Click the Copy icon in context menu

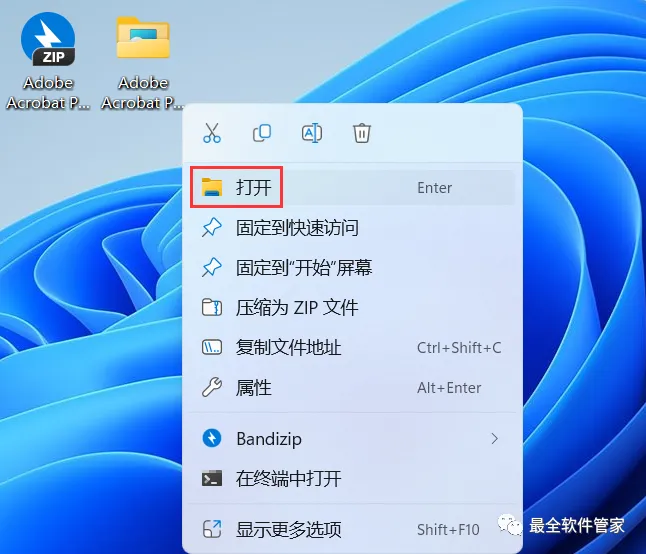[262, 133]
